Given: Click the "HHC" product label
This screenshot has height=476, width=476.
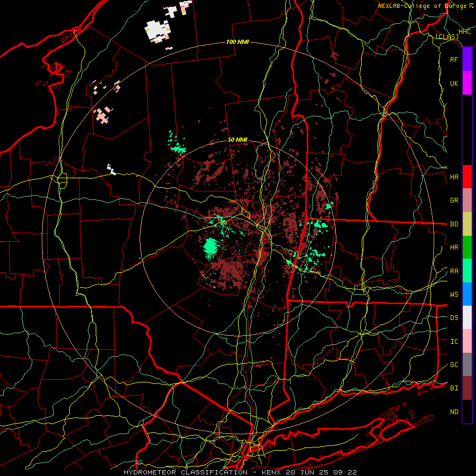Looking at the screenshot, I should click(465, 32).
